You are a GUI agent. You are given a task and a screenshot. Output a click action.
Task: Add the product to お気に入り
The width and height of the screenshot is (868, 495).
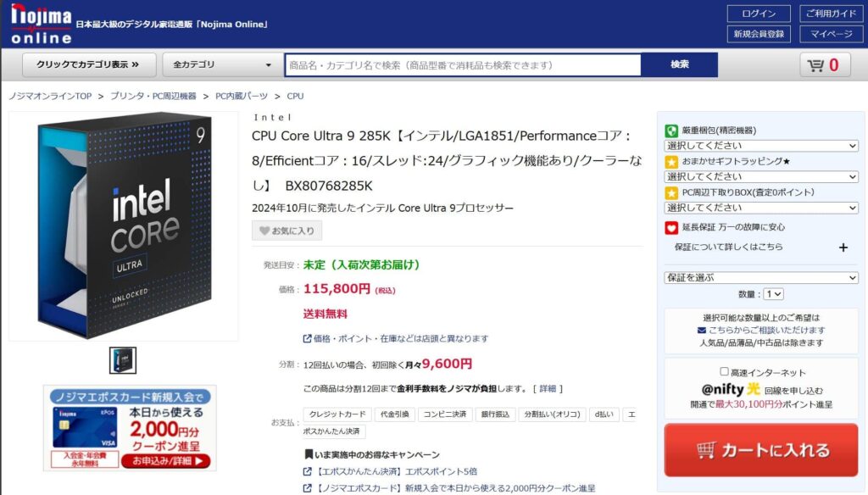[x=287, y=231]
